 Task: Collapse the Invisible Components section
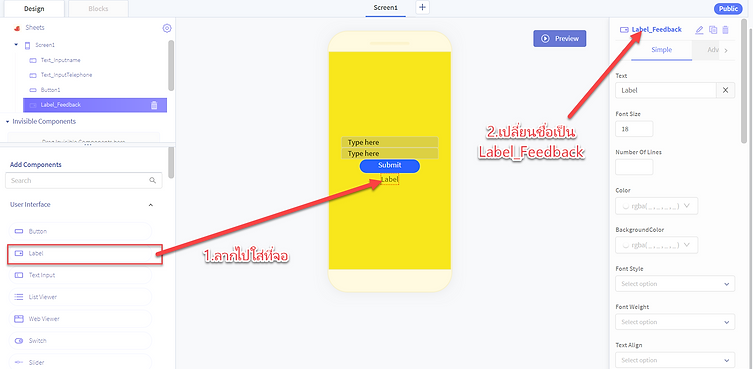tap(8, 122)
